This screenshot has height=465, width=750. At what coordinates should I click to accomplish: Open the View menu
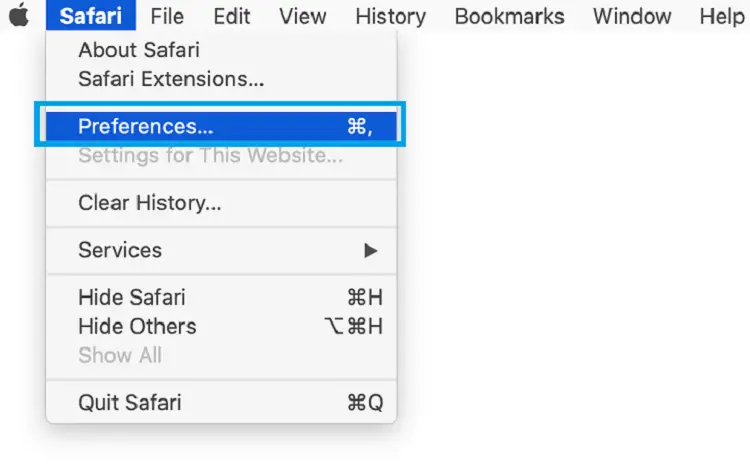pyautogui.click(x=303, y=16)
